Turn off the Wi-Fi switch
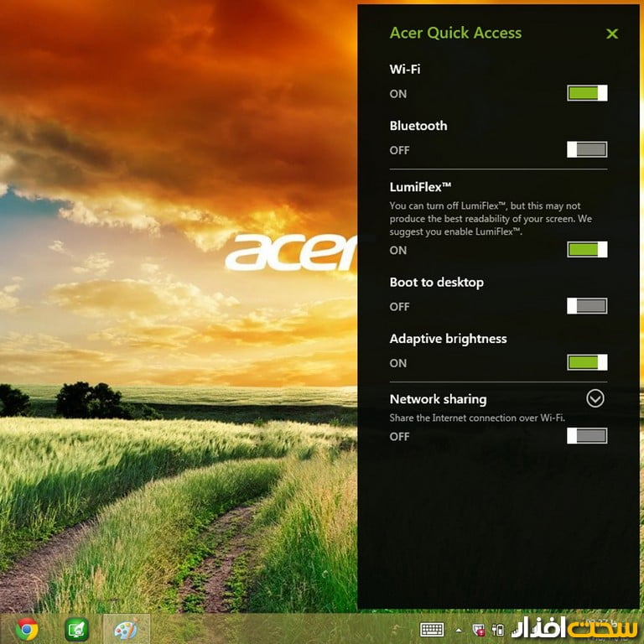The height and width of the screenshot is (644, 644). click(x=587, y=93)
